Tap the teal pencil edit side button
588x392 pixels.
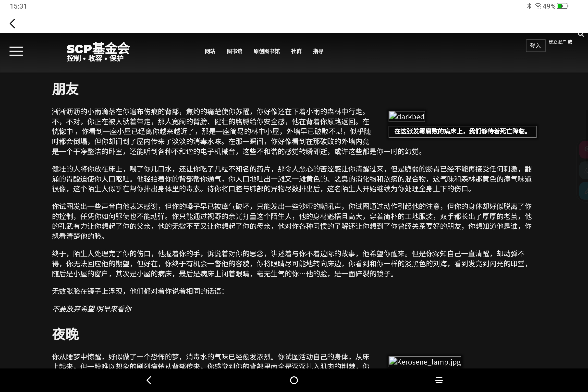click(584, 191)
